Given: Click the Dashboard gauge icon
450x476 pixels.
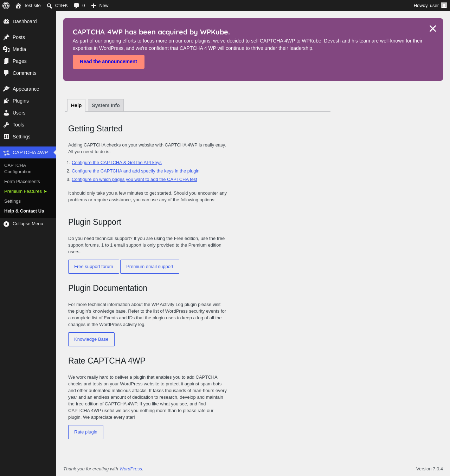Looking at the screenshot, I should [x=6, y=21].
